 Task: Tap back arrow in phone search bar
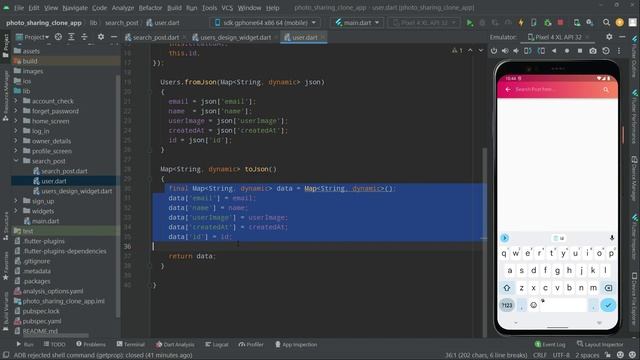point(508,89)
